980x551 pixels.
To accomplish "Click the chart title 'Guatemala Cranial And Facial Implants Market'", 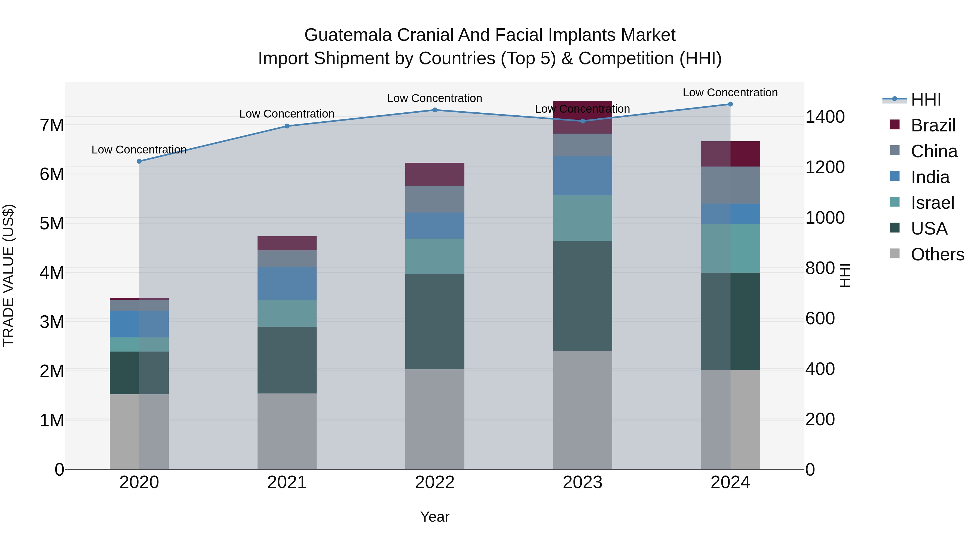I will (490, 35).
